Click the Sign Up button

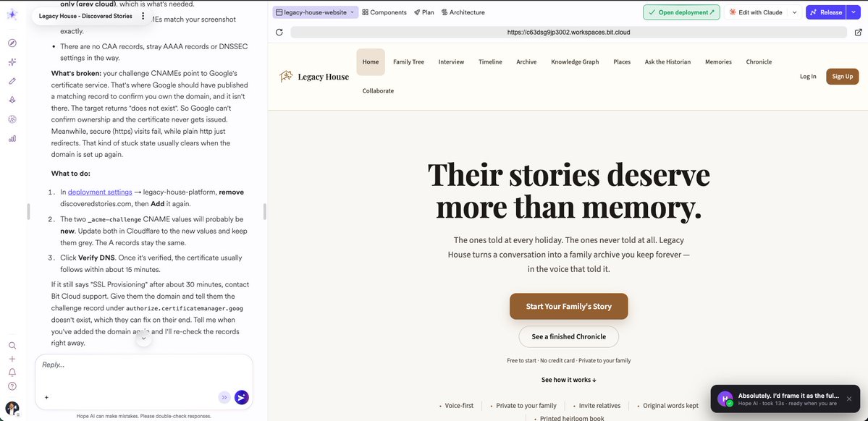click(x=842, y=77)
